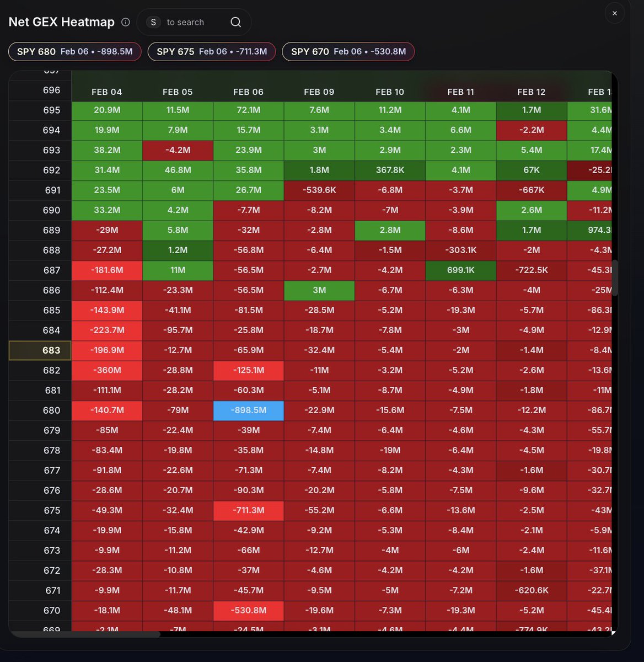This screenshot has height=662, width=644.
Task: Click the -95.7M cell under FEB 05
Action: click(x=178, y=330)
